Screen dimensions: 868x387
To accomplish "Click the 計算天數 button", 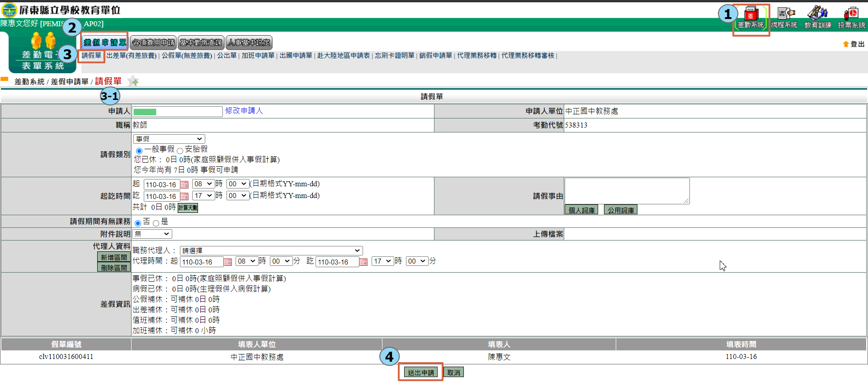I will pyautogui.click(x=188, y=208).
